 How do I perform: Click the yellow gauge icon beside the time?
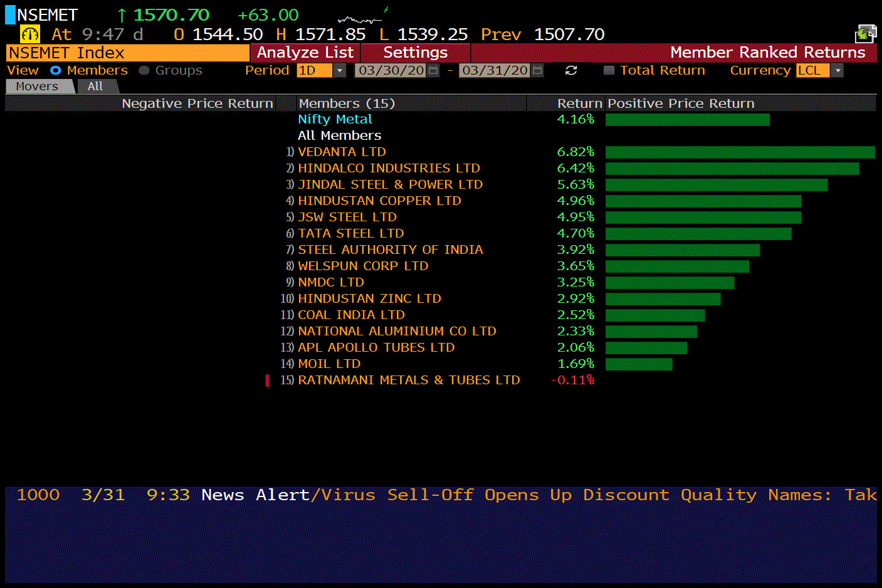[29, 34]
